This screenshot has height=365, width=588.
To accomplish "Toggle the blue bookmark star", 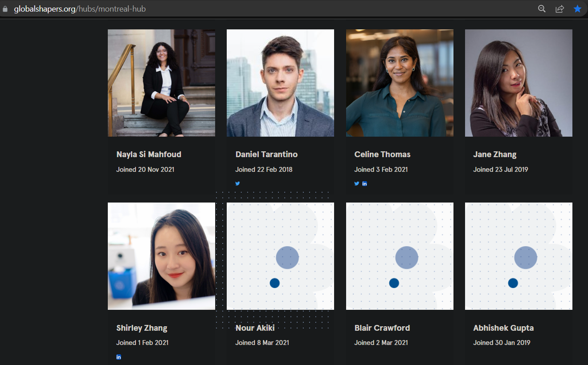I will pyautogui.click(x=577, y=9).
